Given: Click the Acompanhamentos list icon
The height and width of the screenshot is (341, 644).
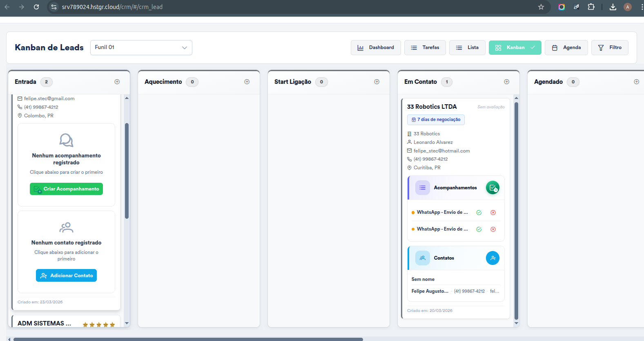Looking at the screenshot, I should (x=423, y=188).
